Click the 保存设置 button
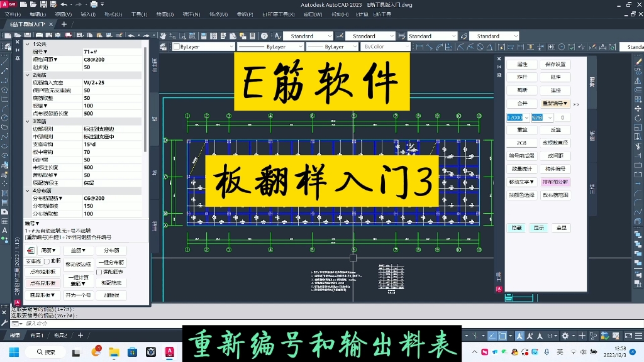 (555, 65)
